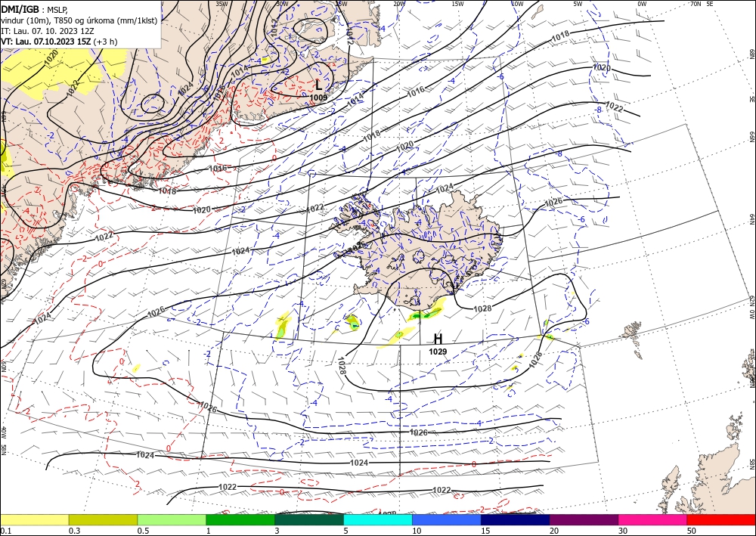Click the 50 legend scale value

tap(692, 531)
